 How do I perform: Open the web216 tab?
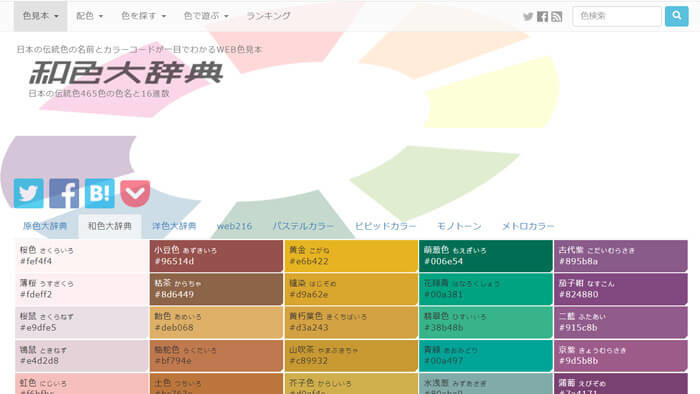234,226
